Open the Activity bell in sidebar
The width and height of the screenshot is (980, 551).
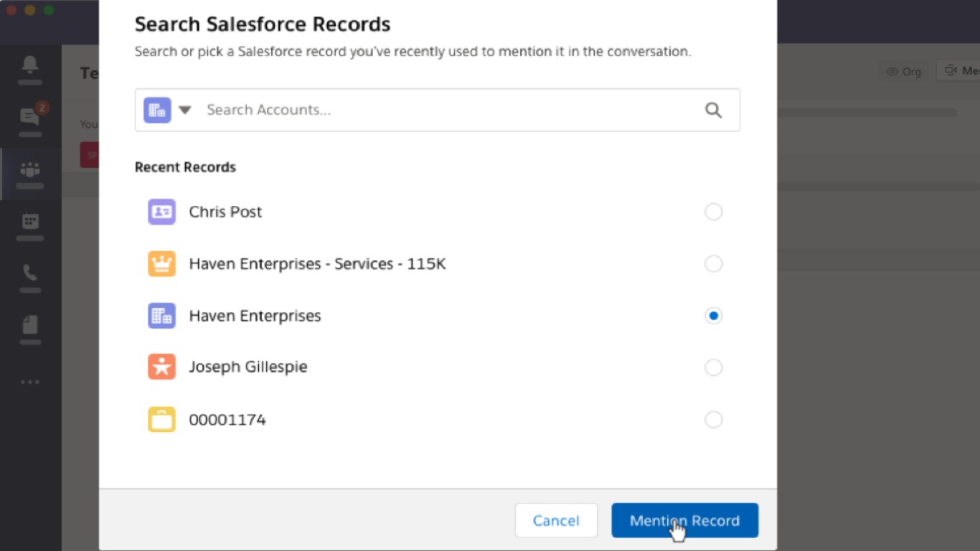[30, 65]
